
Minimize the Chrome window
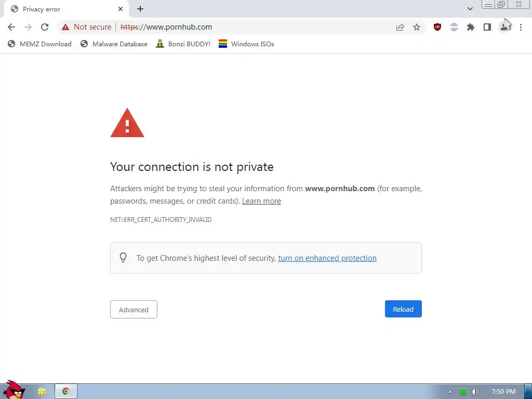488,4
